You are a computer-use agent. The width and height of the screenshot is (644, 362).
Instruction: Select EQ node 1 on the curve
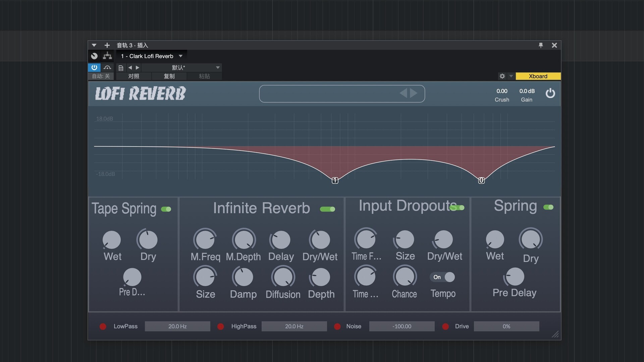pyautogui.click(x=335, y=180)
